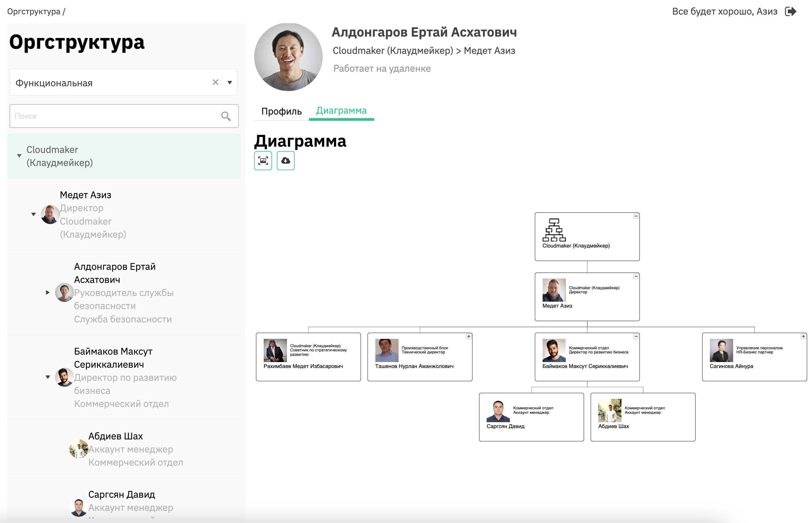Click the 'Все будет хорошо, Азиз' greeting
The height and width of the screenshot is (523, 812).
pos(724,12)
